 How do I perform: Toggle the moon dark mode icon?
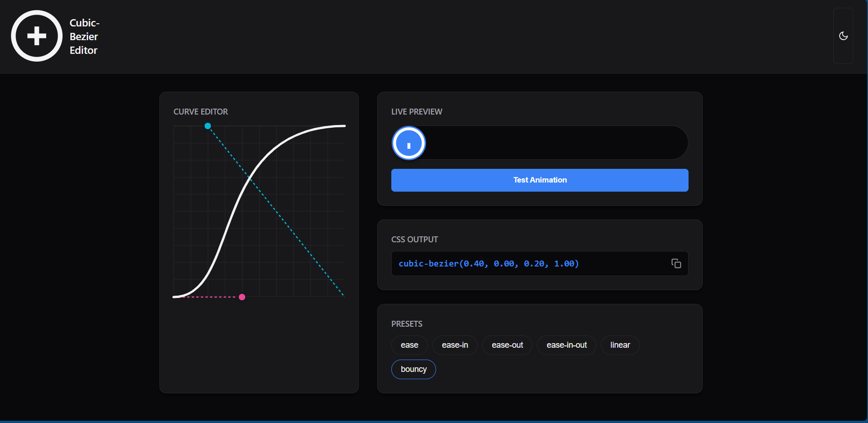point(843,36)
